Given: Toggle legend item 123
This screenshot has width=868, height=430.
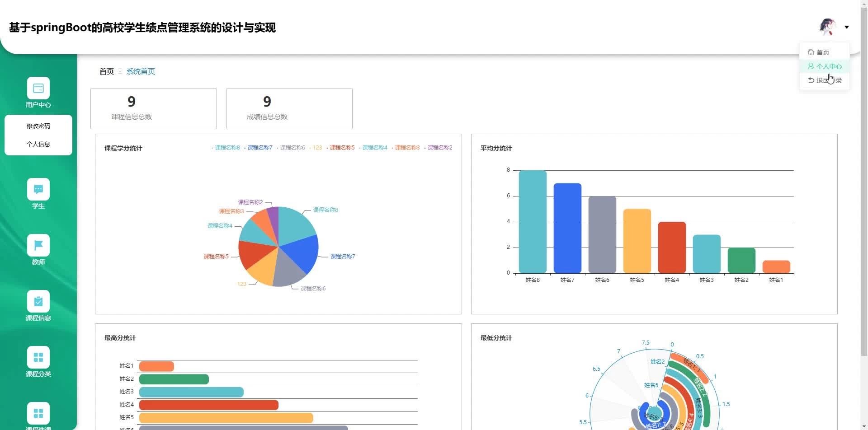Looking at the screenshot, I should click(316, 148).
